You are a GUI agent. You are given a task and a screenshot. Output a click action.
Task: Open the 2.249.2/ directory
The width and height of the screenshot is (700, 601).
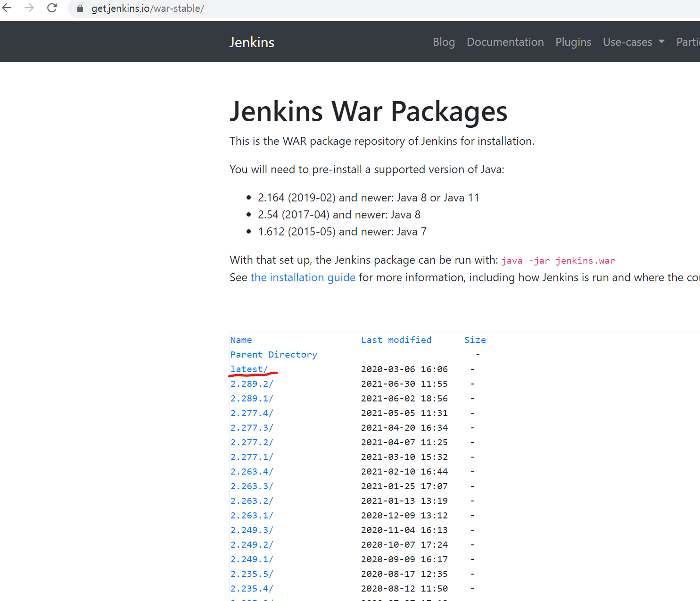pyautogui.click(x=252, y=545)
